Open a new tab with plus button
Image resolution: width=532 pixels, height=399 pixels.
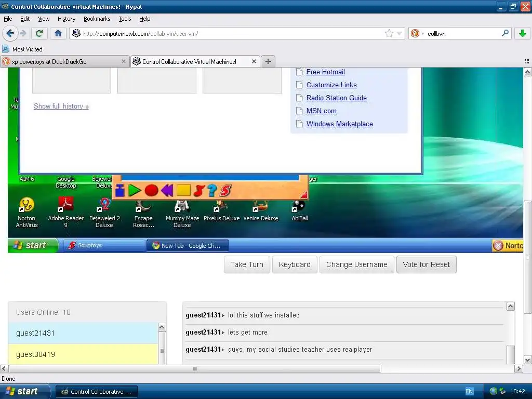268,61
